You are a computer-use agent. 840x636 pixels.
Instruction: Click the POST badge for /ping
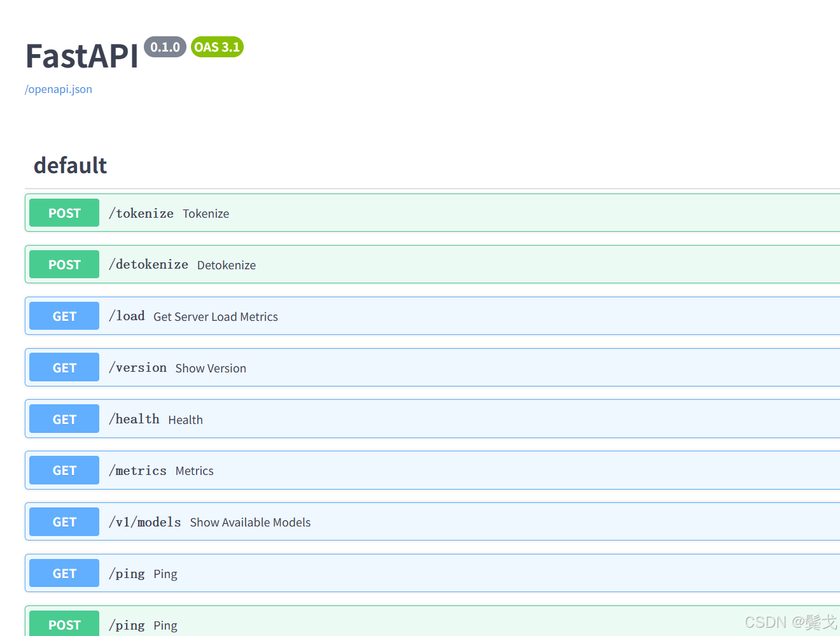[x=64, y=624]
